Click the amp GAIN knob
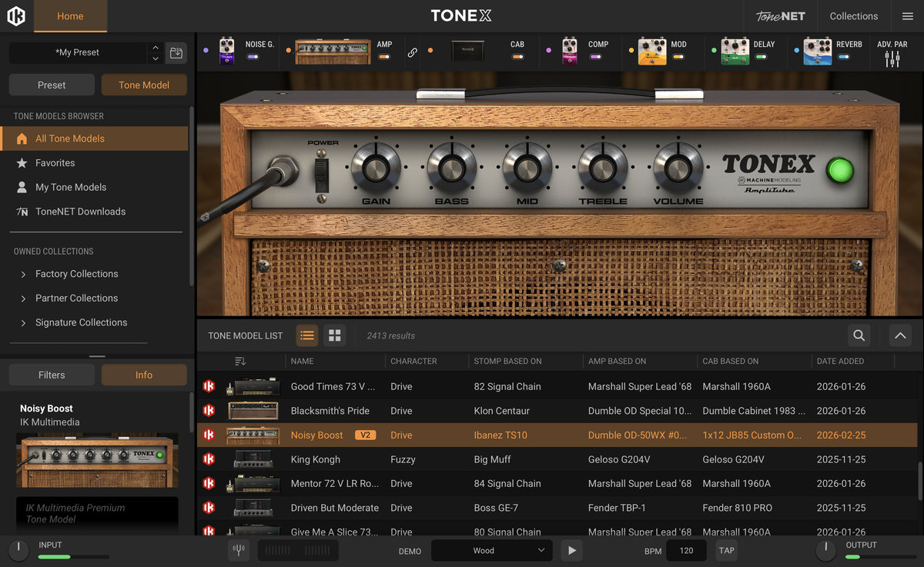The image size is (924, 567). pyautogui.click(x=376, y=169)
